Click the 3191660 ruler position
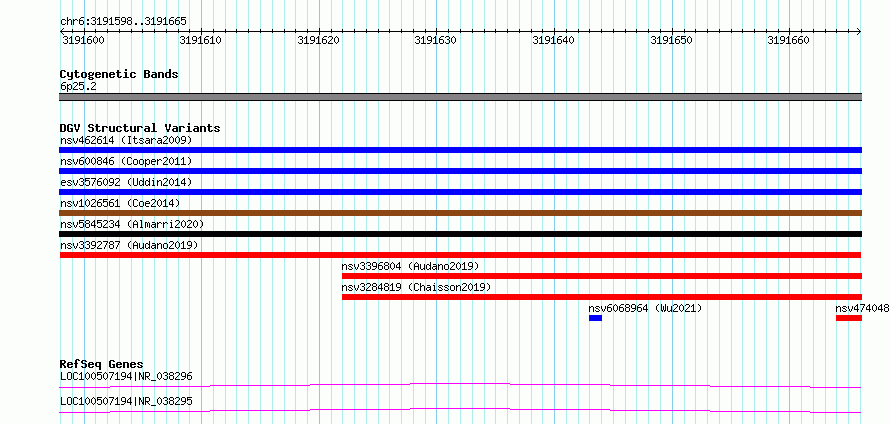The width and height of the screenshot is (890, 424). tap(788, 40)
